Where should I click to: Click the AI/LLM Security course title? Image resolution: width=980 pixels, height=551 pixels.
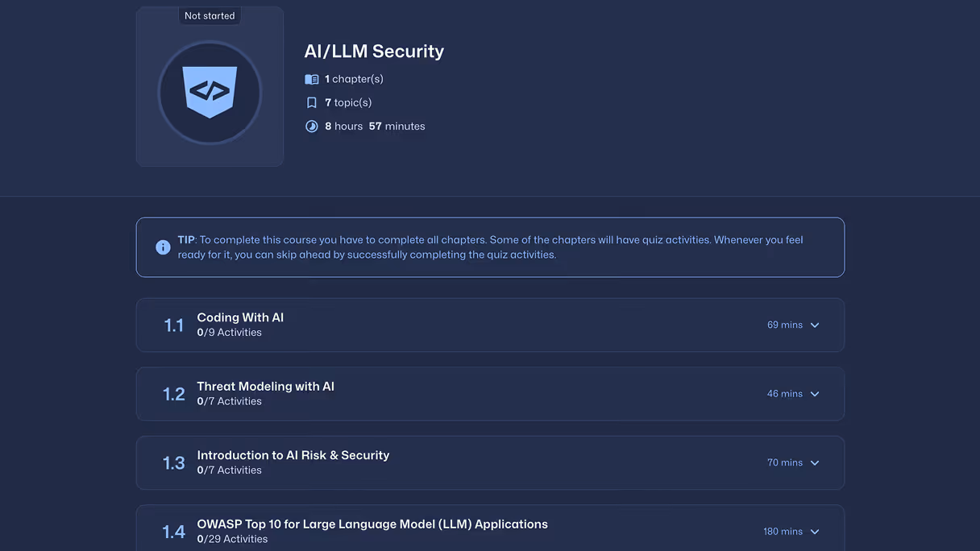(374, 51)
